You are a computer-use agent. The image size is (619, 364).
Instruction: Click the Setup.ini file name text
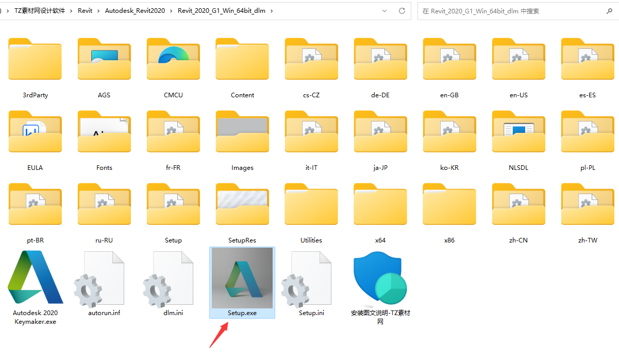point(311,313)
